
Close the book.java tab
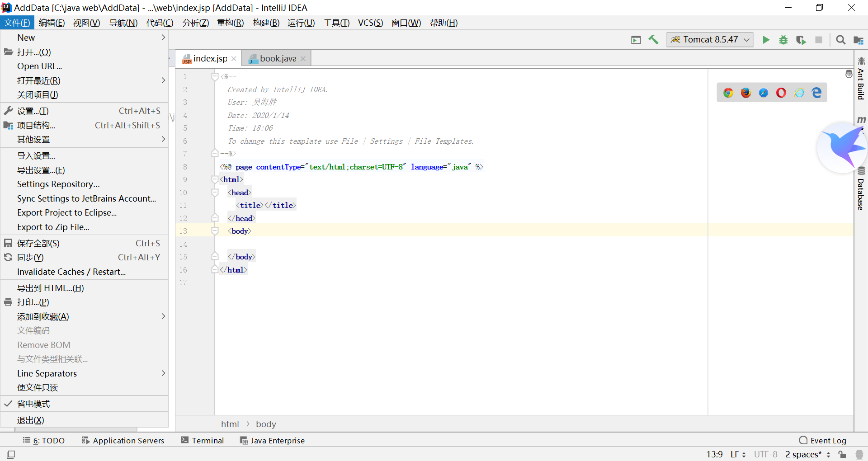tap(303, 59)
